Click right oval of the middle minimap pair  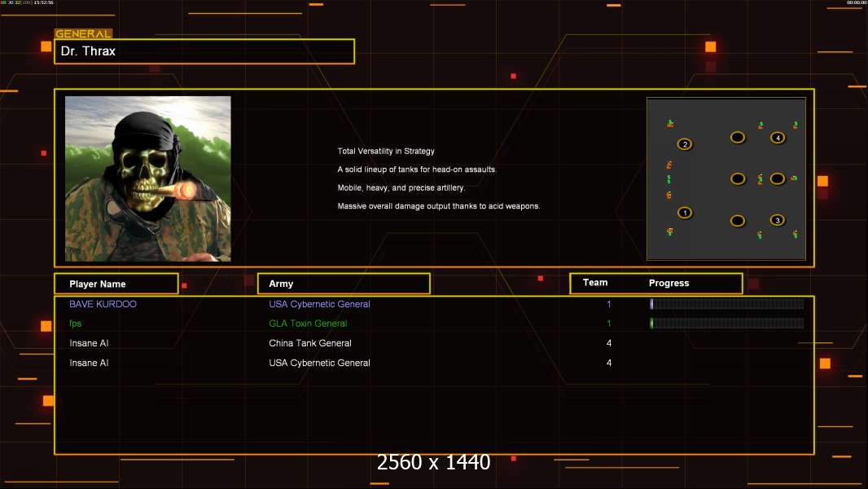pyautogui.click(x=778, y=178)
